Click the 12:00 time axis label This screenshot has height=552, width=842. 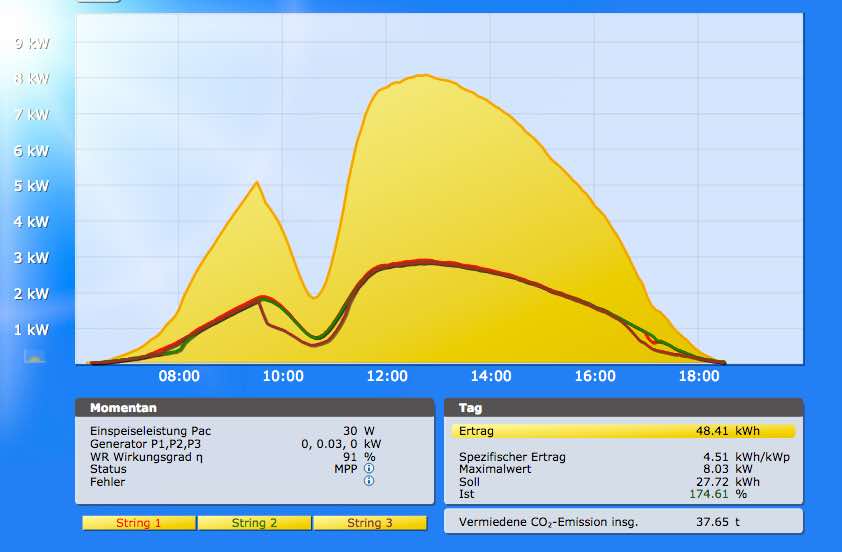tap(387, 377)
